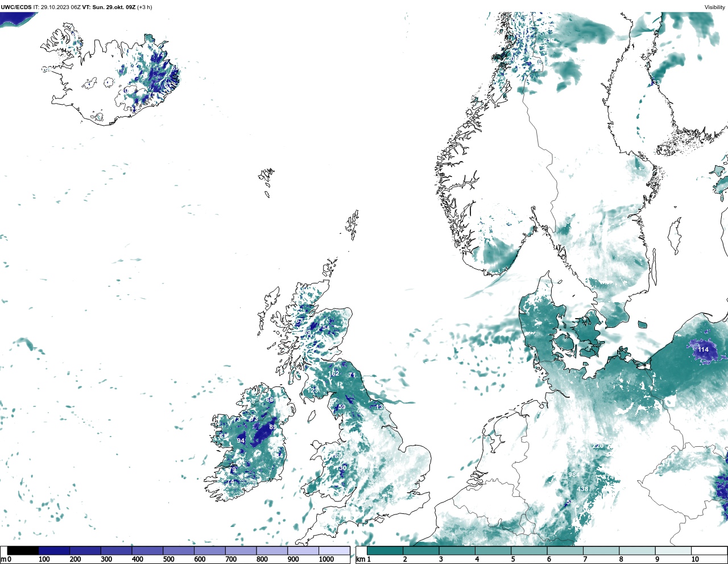Pick the 3–4 km teal legend swatch
The height and width of the screenshot is (564, 728).
pyautogui.click(x=457, y=551)
